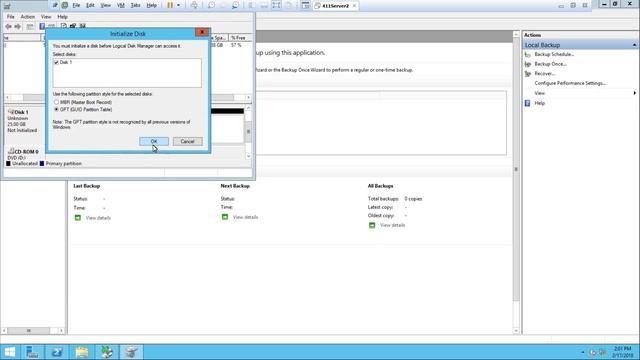View details under All Backups

(x=393, y=225)
